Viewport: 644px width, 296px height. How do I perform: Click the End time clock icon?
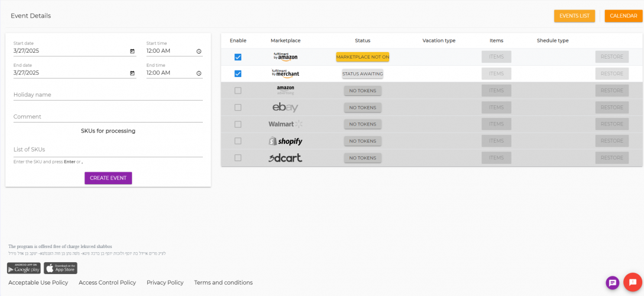pos(199,73)
